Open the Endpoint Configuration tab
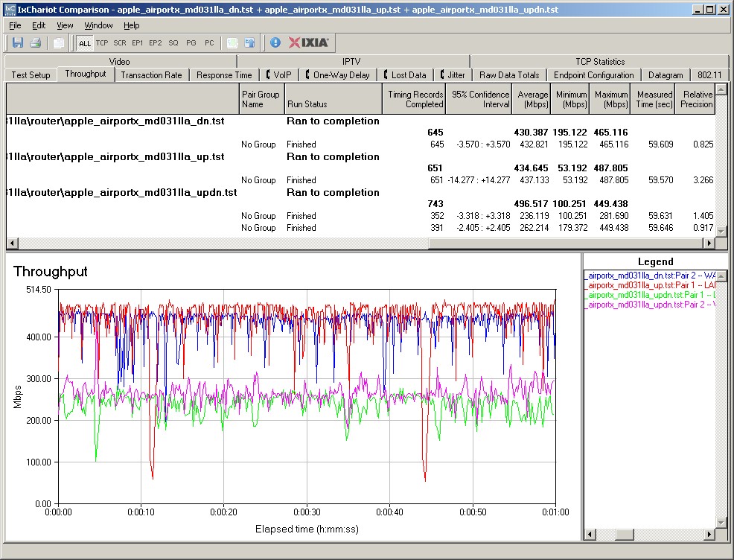This screenshot has height=560, width=734. click(593, 75)
